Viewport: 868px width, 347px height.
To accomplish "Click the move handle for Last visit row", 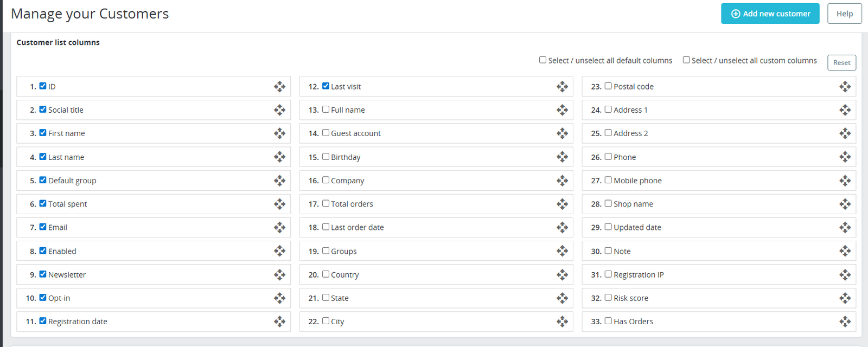I will pos(562,86).
